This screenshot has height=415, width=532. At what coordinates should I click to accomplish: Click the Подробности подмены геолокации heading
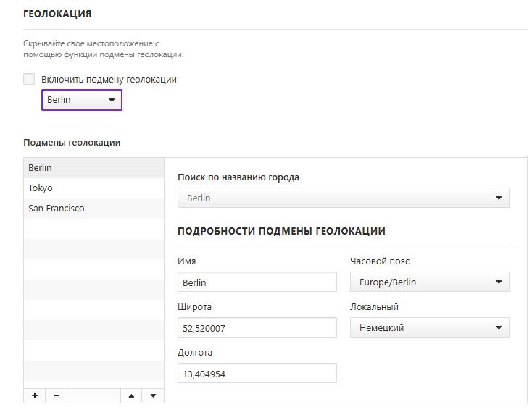[281, 231]
